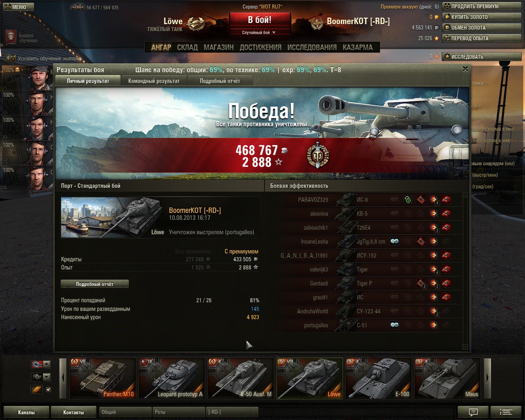Expand the nation filter dropdown
Screen dimensions: 525x420
coord(41,364)
